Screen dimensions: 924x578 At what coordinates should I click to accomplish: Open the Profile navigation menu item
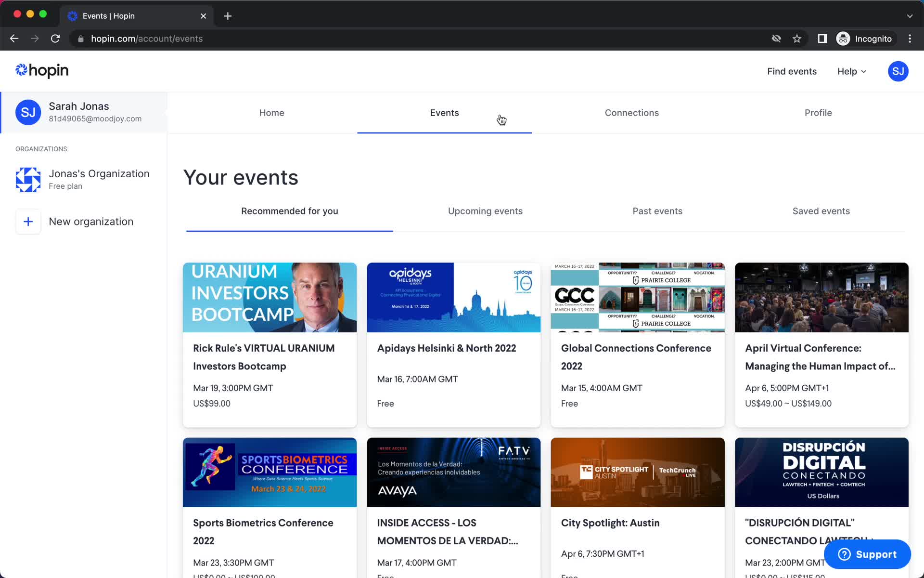pyautogui.click(x=818, y=113)
